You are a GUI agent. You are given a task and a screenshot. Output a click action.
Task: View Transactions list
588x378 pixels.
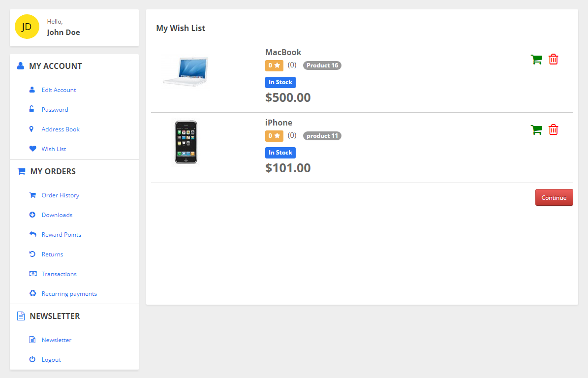pos(59,274)
